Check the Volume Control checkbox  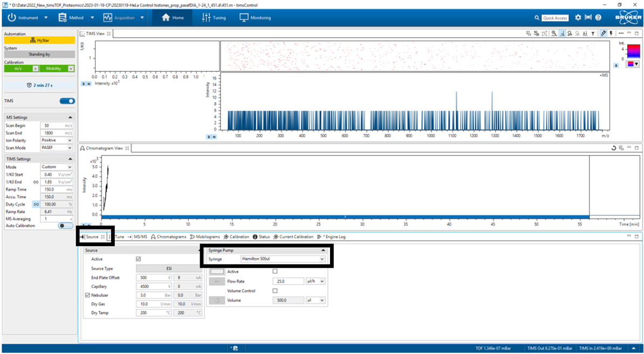point(275,291)
